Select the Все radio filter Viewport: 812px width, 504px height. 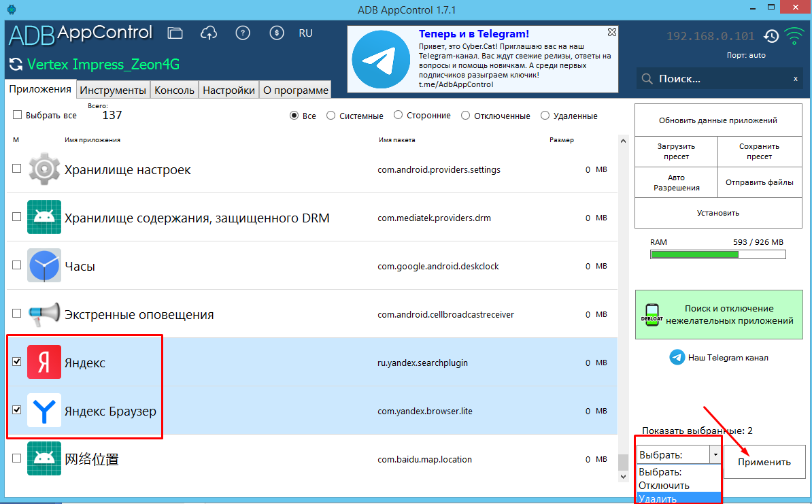click(294, 116)
